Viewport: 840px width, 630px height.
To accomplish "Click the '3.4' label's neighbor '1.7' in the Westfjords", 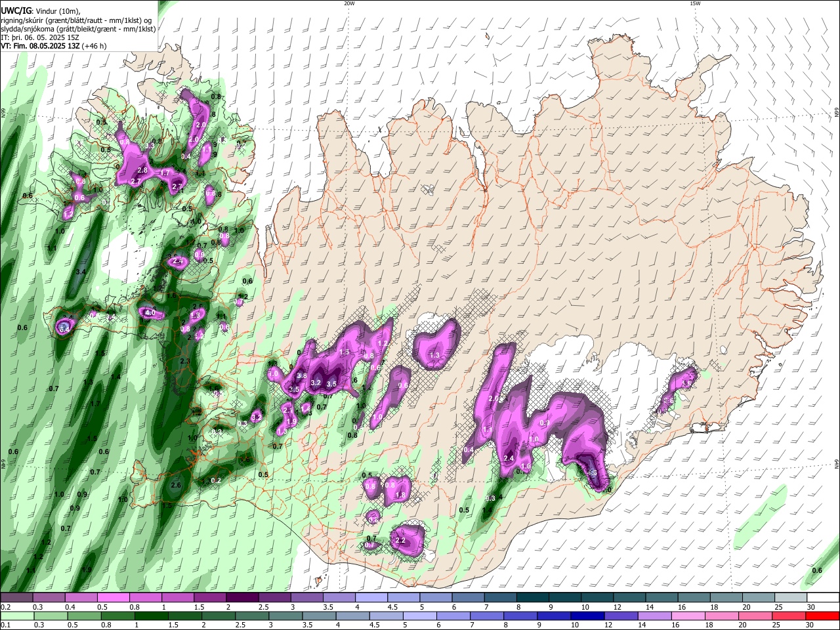I will pos(165,173).
